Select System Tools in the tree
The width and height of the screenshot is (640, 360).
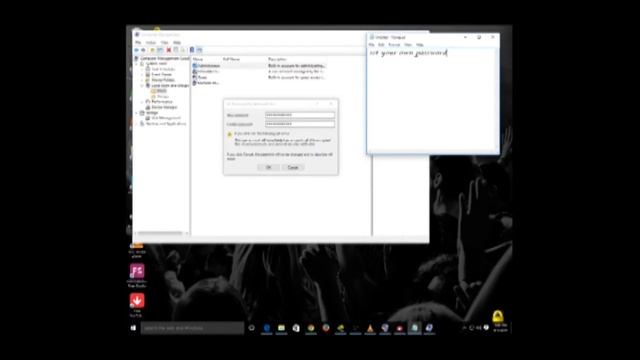pyautogui.click(x=157, y=64)
